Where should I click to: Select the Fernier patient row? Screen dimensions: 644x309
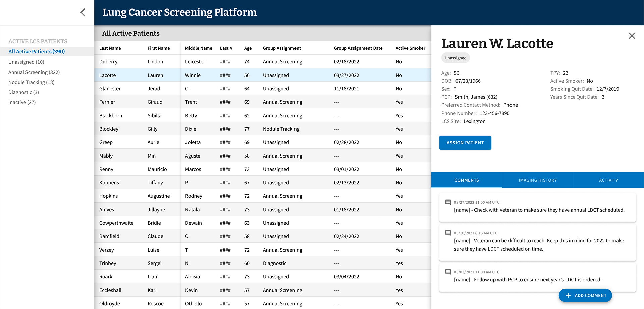click(x=263, y=102)
